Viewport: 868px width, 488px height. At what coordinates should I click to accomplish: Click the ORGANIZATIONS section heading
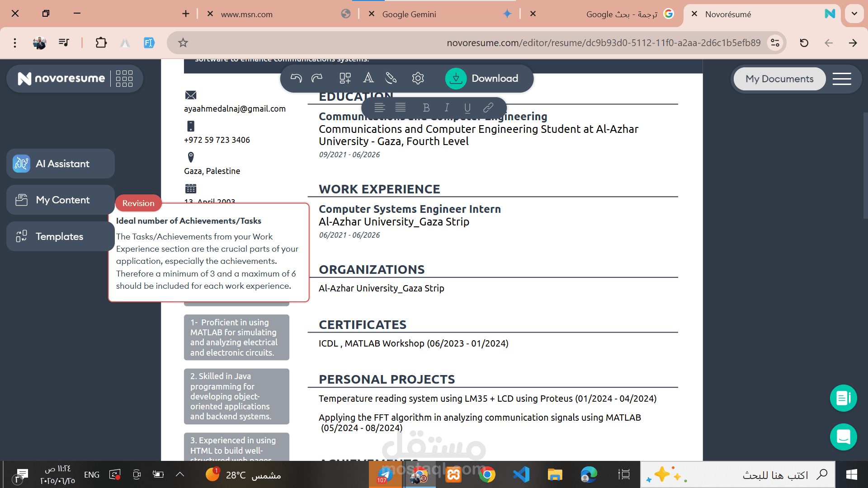pyautogui.click(x=372, y=269)
